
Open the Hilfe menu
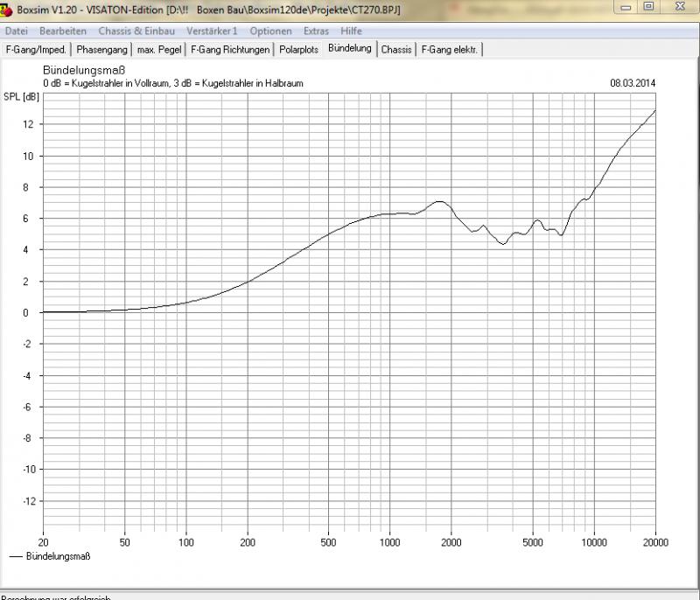click(352, 31)
